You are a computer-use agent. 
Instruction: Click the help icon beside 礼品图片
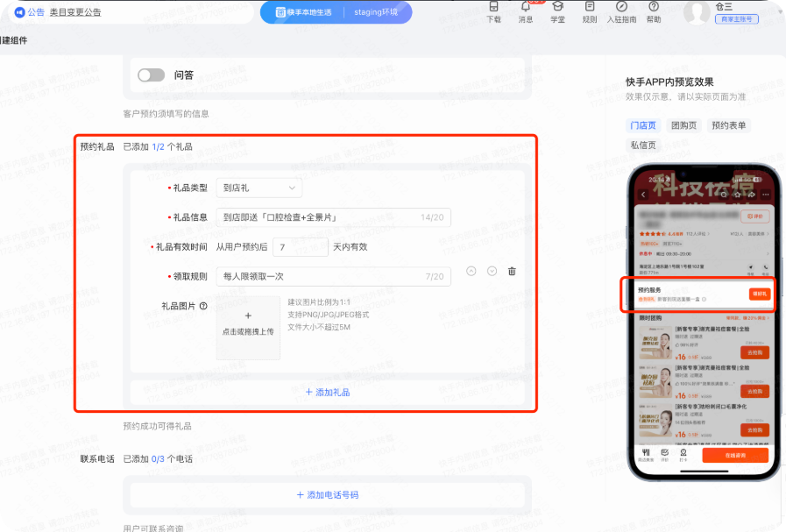pos(203,306)
